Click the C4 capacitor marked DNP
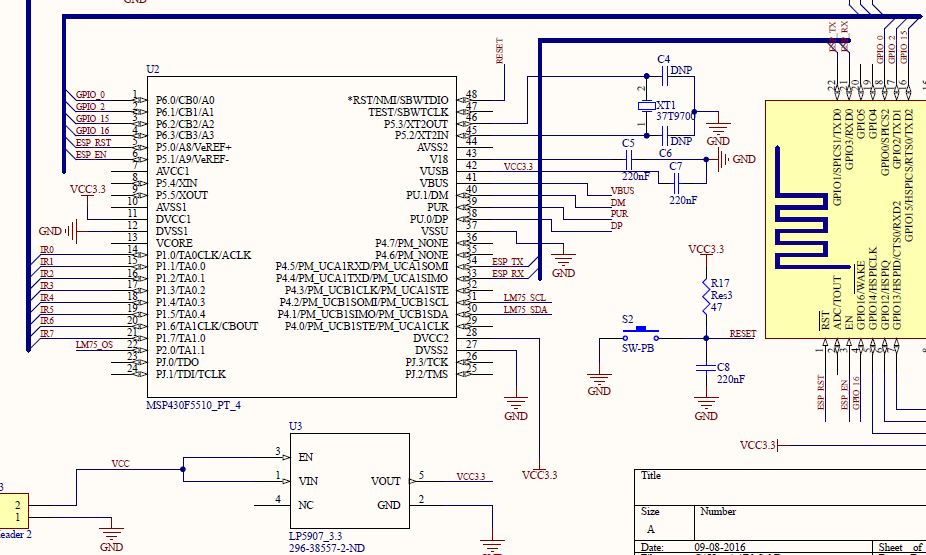 (664, 76)
